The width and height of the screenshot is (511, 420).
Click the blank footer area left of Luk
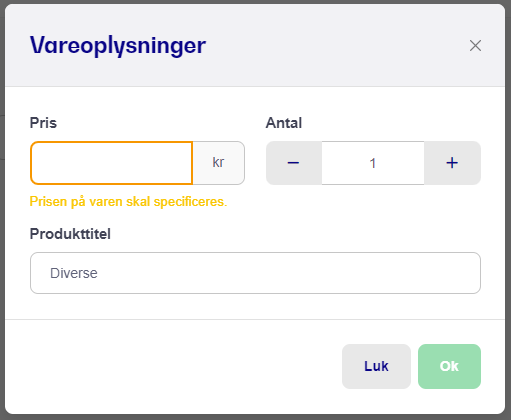[x=173, y=366]
